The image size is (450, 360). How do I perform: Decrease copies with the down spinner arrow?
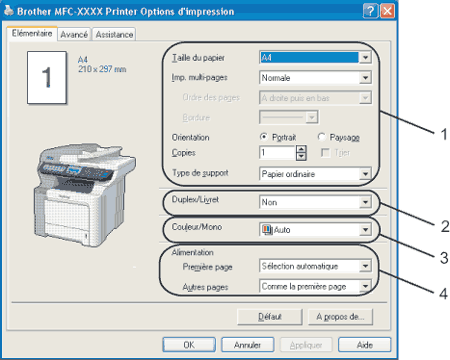[301, 157]
